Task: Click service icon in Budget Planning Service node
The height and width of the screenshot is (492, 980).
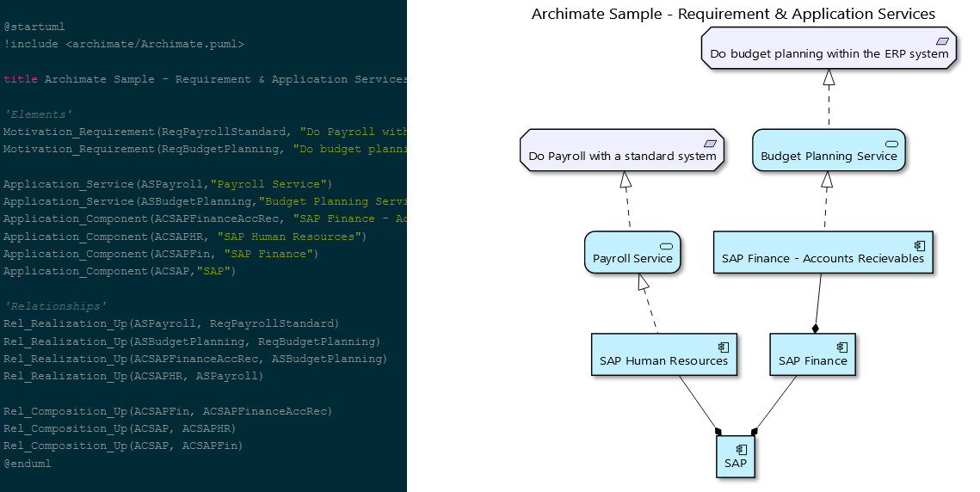Action: 892,144
